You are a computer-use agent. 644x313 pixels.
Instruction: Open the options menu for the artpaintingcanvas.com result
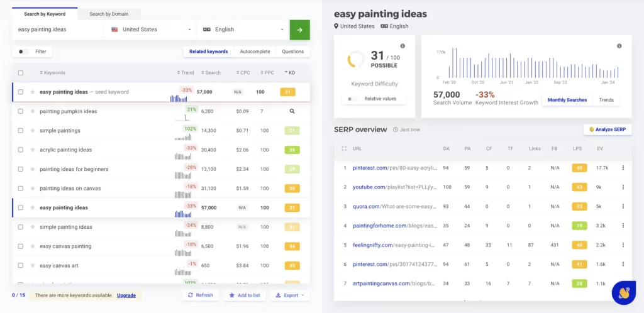pos(623,283)
